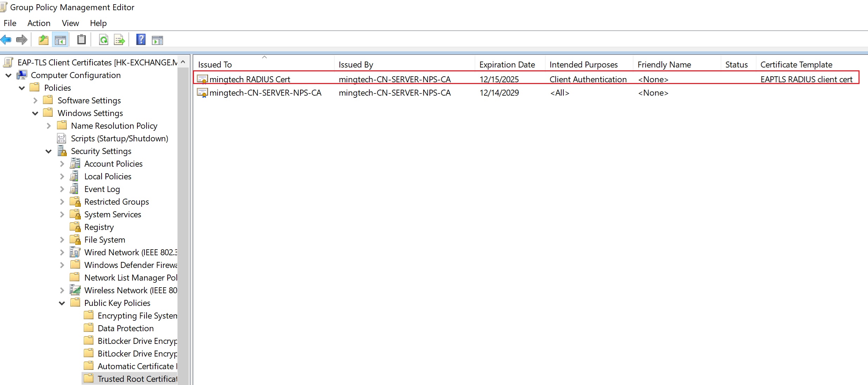Screen dimensions: 868x385
Task: Collapse the Computer Configuration node
Action: point(8,75)
